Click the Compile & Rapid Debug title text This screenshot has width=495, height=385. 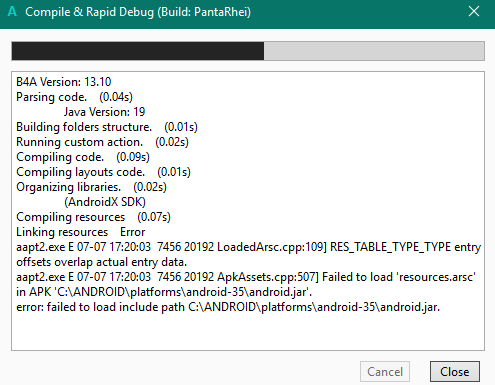coord(138,12)
